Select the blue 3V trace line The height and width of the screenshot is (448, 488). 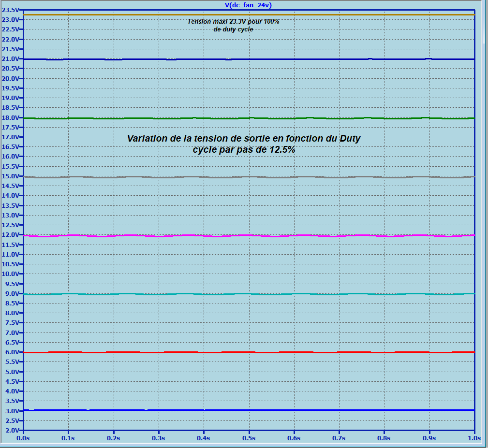(x=249, y=410)
